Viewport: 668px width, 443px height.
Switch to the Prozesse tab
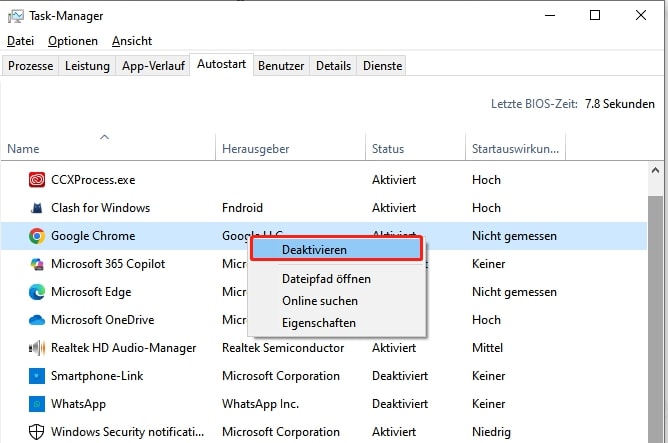coord(30,66)
